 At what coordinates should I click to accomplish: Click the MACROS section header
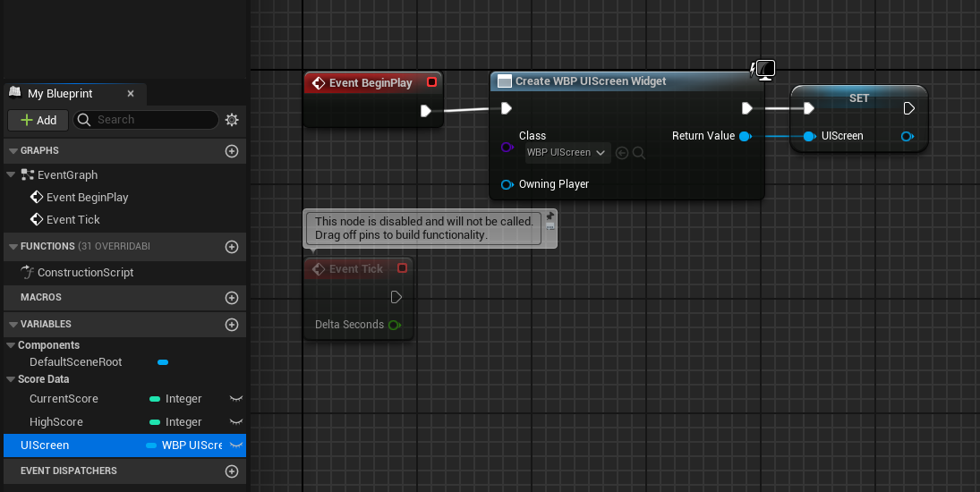coord(124,298)
